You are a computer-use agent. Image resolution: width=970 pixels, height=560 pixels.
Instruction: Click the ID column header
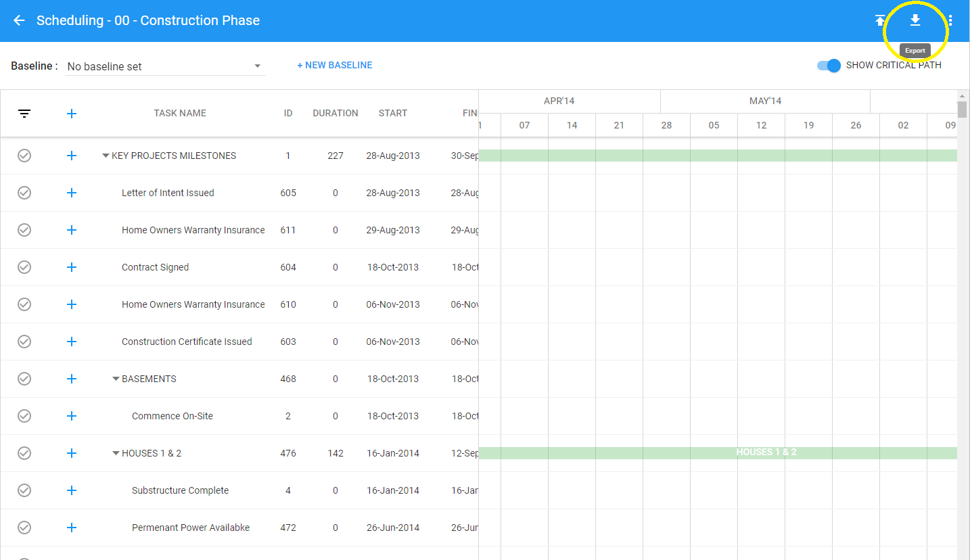(x=288, y=113)
